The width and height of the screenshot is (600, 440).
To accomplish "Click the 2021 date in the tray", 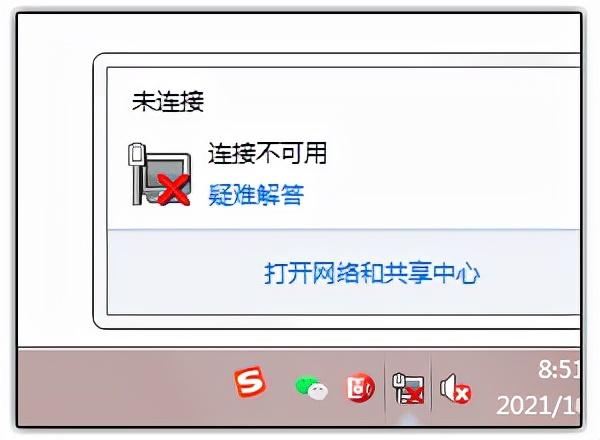I will pyautogui.click(x=538, y=405).
